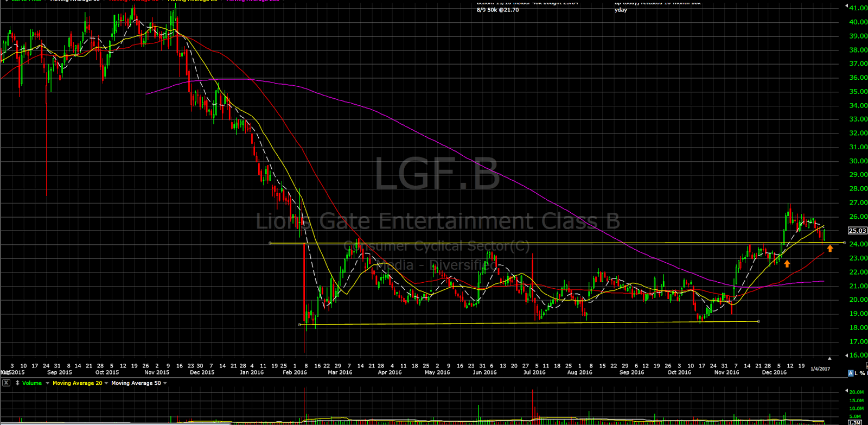This screenshot has height=425, width=868.
Task: Click the 25.03 current price tag
Action: [x=858, y=231]
